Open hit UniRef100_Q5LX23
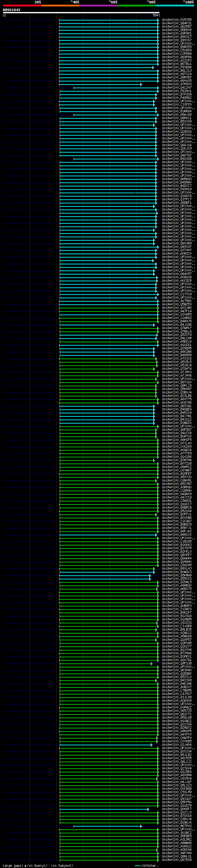Screen dimensions: 197x868 (x=177, y=785)
